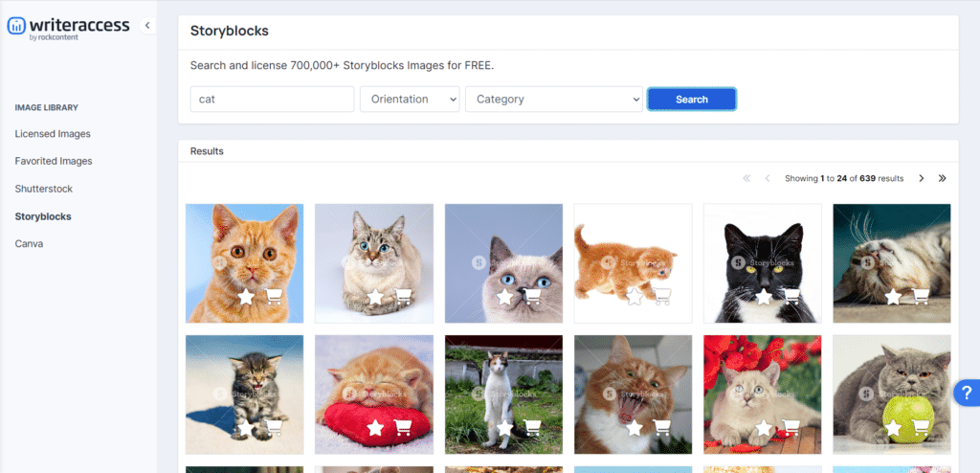Open the Orientation dropdown
This screenshot has width=980, height=473.
click(410, 99)
